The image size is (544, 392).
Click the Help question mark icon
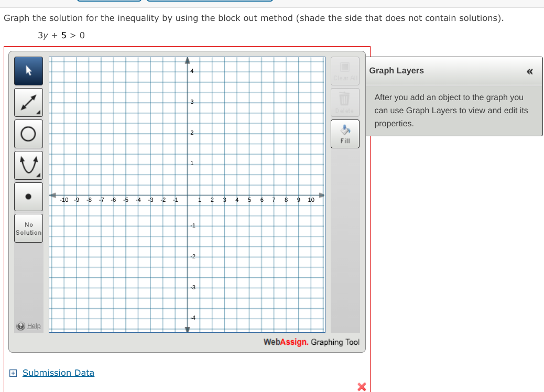20,325
